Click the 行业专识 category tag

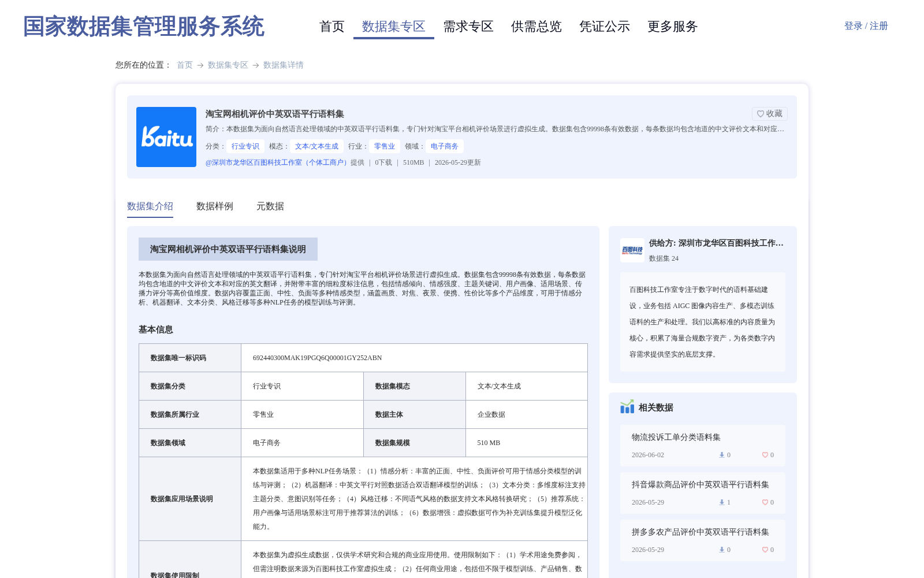click(x=245, y=146)
